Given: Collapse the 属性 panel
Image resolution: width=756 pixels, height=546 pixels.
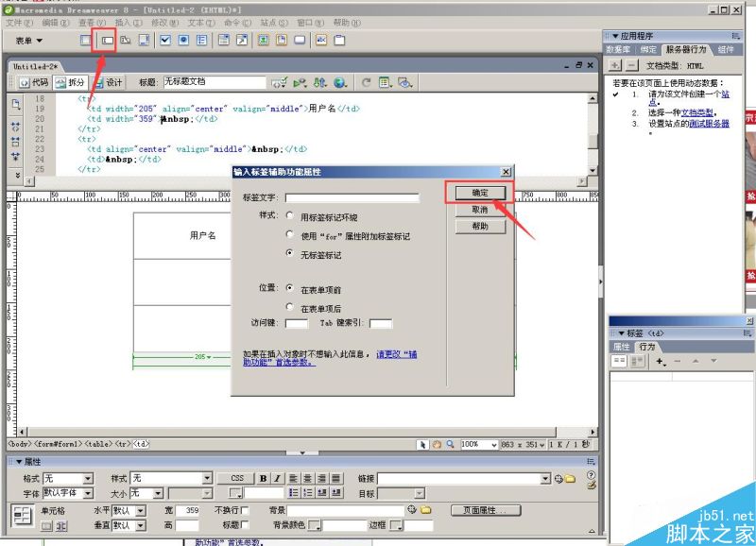Looking at the screenshot, I should [19, 462].
